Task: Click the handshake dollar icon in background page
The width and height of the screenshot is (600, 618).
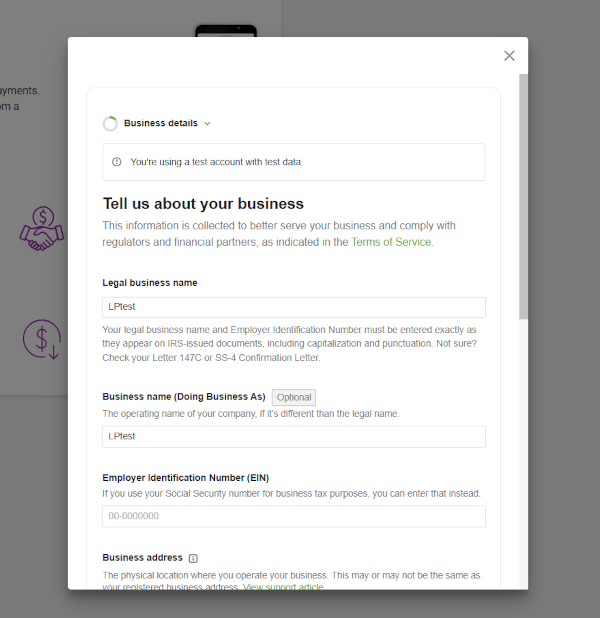Action: pos(42,229)
